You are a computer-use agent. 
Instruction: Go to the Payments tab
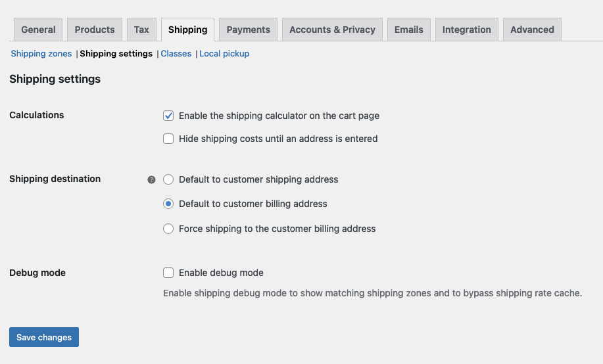pyautogui.click(x=248, y=30)
